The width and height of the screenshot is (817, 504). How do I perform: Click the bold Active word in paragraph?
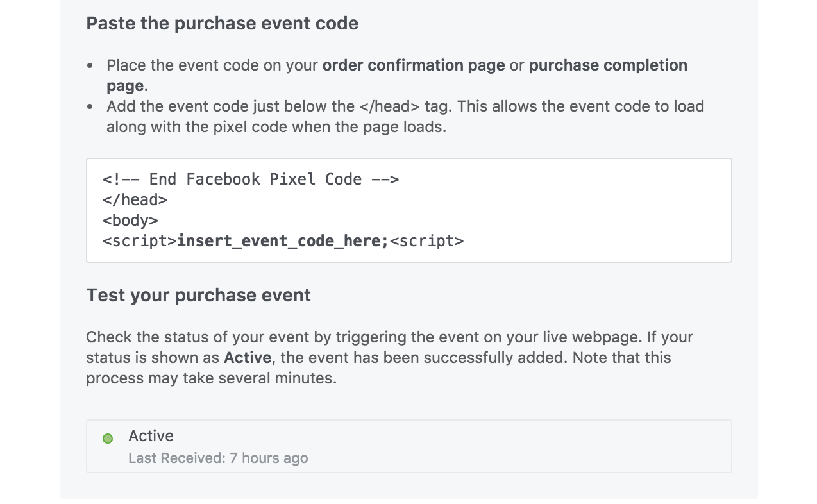pos(248,358)
